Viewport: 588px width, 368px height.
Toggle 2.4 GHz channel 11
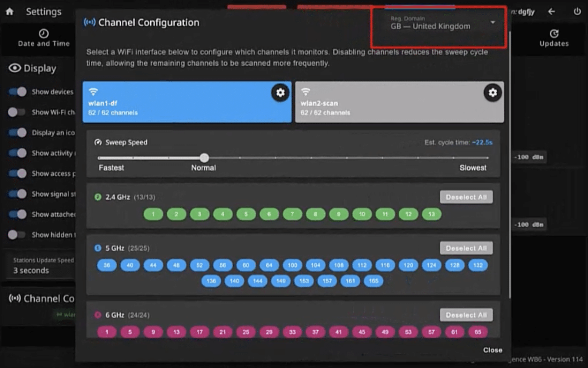coord(385,214)
